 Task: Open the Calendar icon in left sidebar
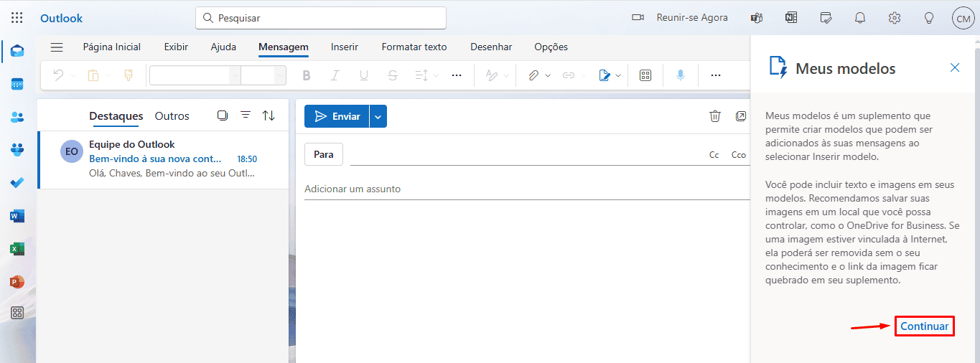[x=17, y=84]
